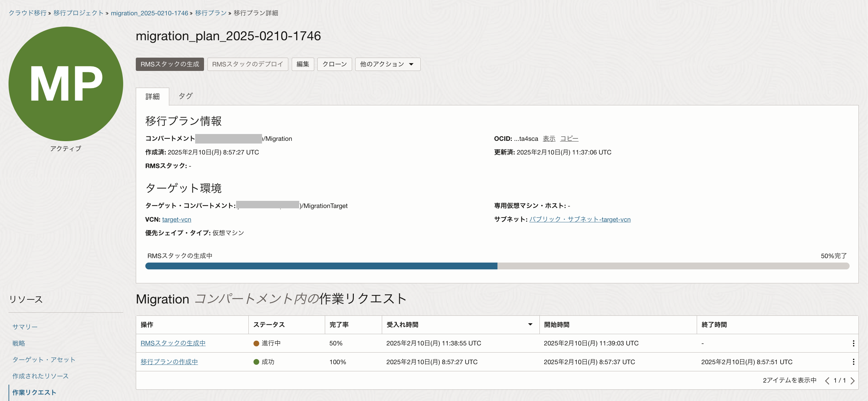Open the RMSスタックの生成中 work request
The height and width of the screenshot is (401, 868).
coord(173,343)
